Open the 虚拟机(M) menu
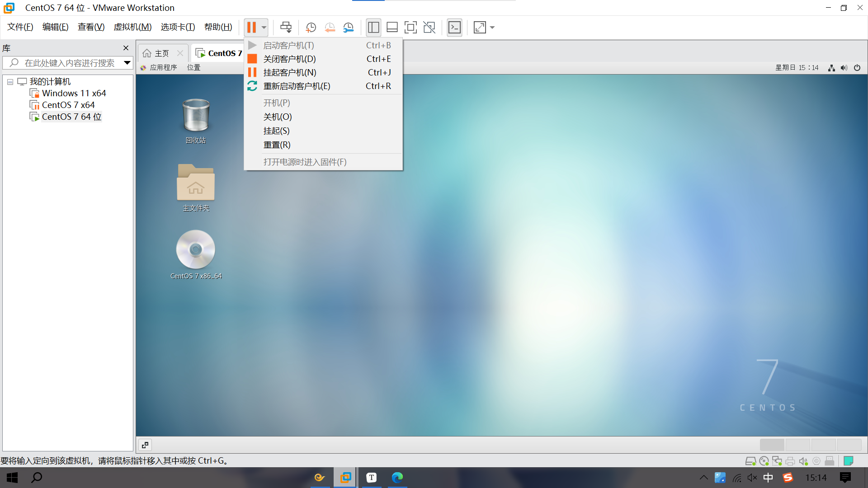 [132, 27]
